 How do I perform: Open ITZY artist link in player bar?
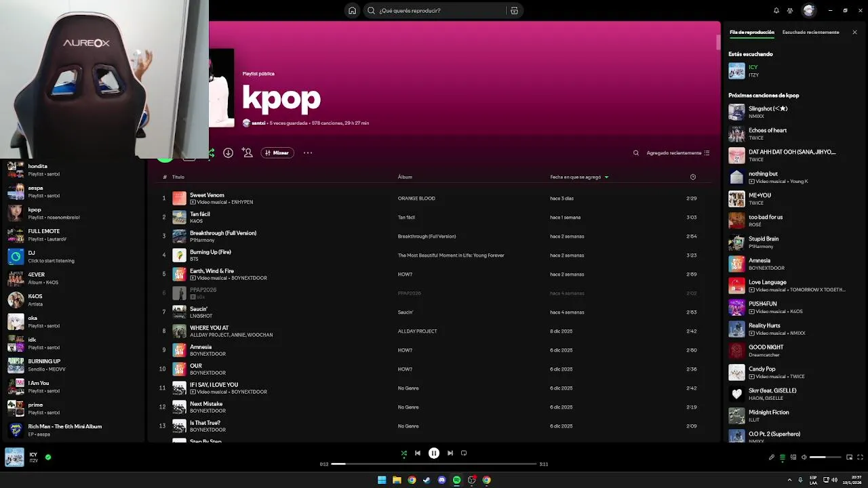33,461
